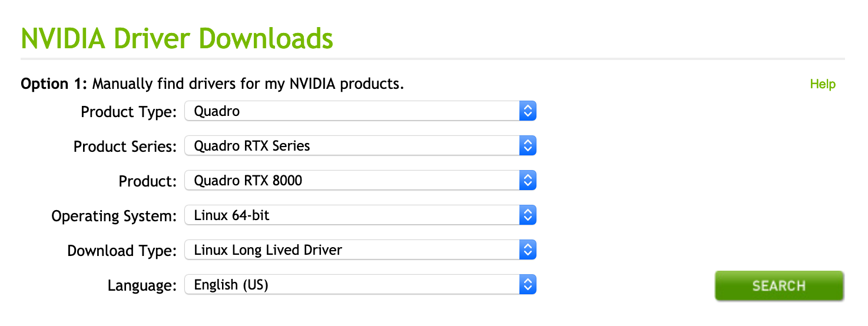The width and height of the screenshot is (868, 326).
Task: Click the "Product Type:" label
Action: click(128, 112)
